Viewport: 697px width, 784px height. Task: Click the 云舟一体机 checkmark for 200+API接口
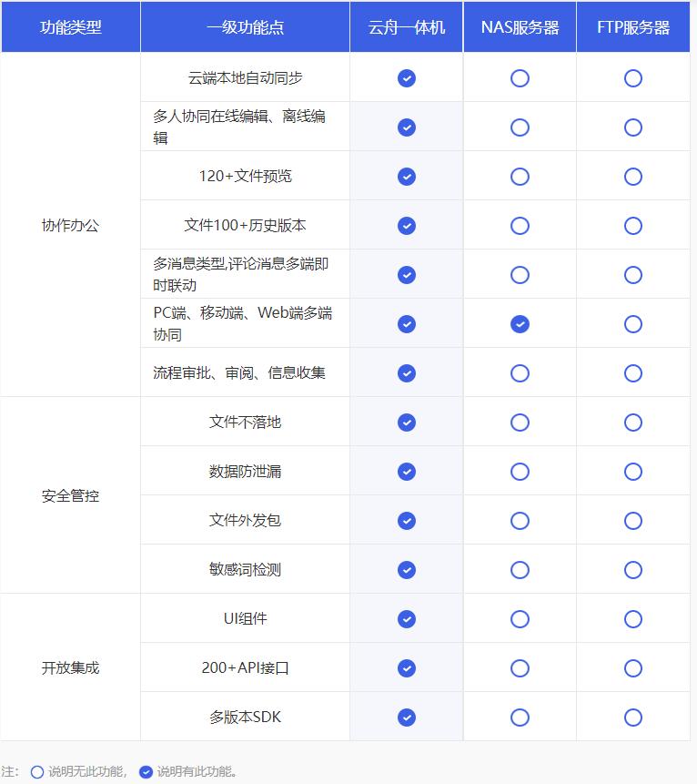coord(407,668)
